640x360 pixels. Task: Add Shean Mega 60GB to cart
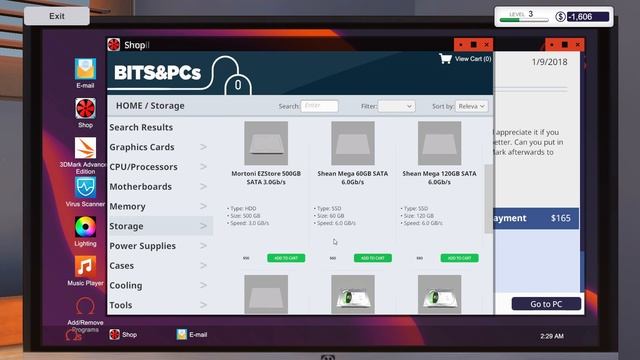pos(373,258)
